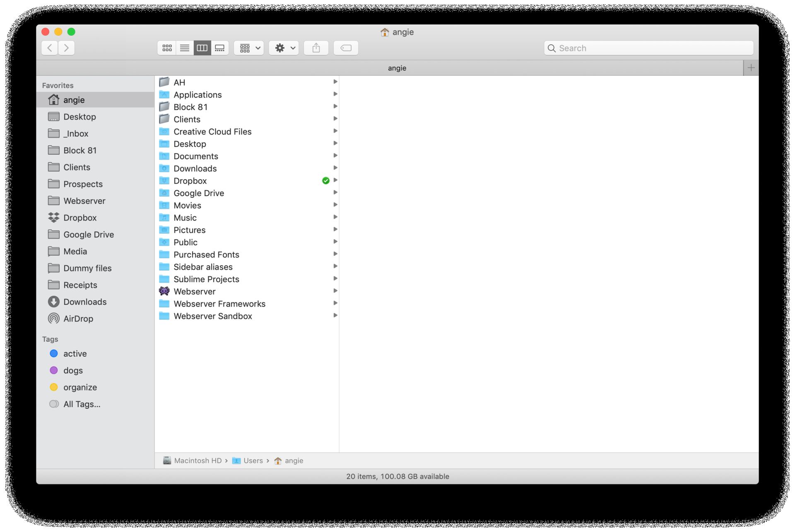Filter by the purple dogs tag
Screen dimensions: 795x532
(73, 371)
